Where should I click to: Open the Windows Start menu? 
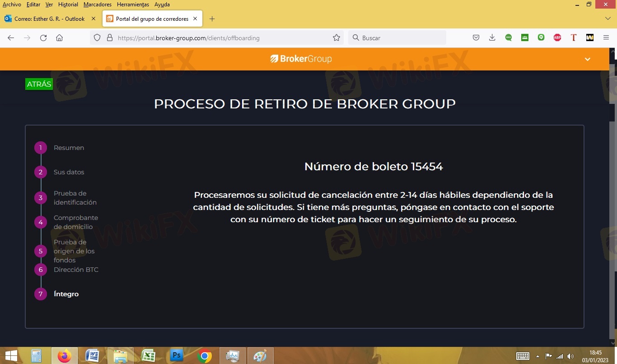click(x=11, y=356)
